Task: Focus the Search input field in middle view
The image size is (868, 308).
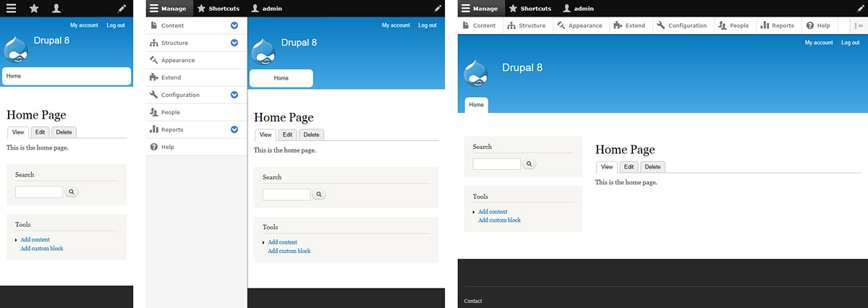Action: (x=286, y=195)
